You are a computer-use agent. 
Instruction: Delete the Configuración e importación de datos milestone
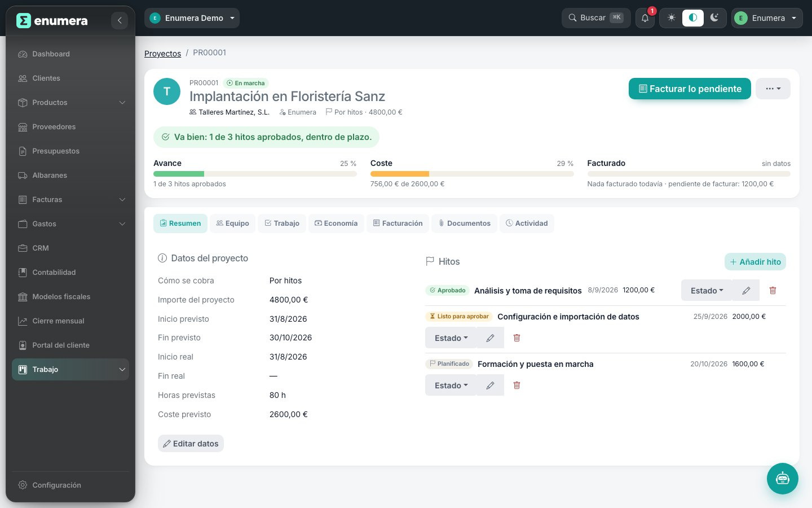[517, 338]
